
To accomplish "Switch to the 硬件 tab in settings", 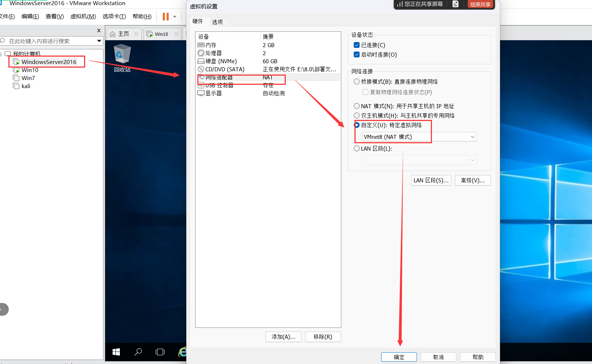I will [x=198, y=21].
